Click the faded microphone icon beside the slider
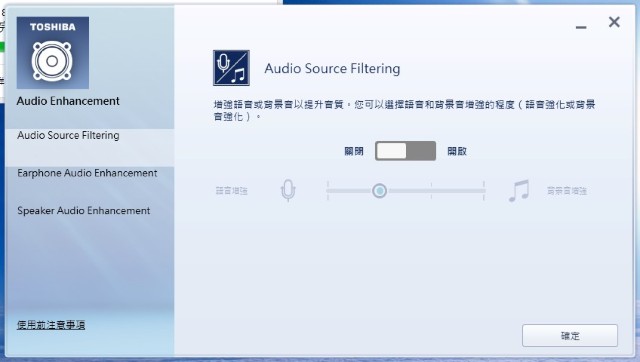Screen dimensions: 640x362 pos(288,191)
